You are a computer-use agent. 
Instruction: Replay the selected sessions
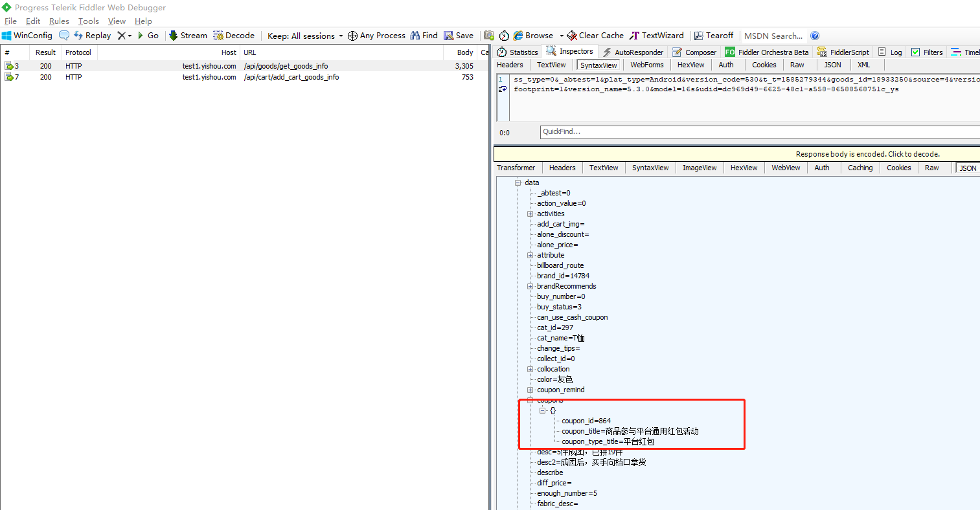(x=92, y=36)
